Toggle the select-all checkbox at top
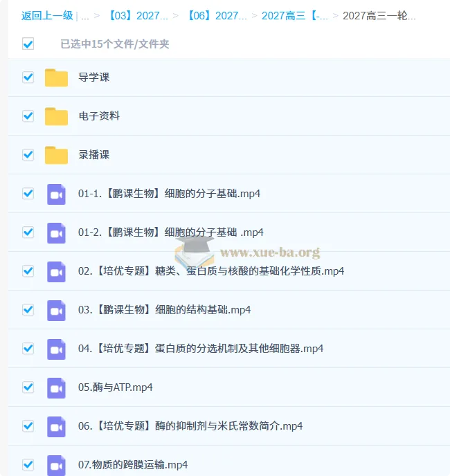 coord(28,44)
